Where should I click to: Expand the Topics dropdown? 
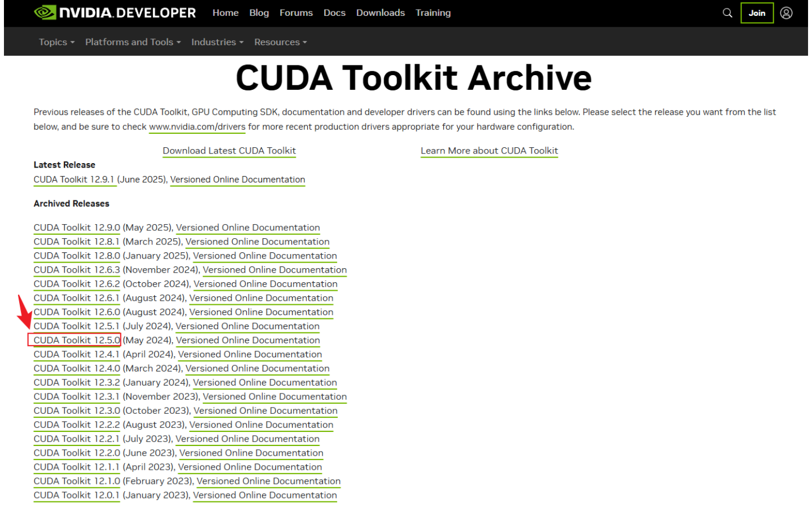pos(56,41)
